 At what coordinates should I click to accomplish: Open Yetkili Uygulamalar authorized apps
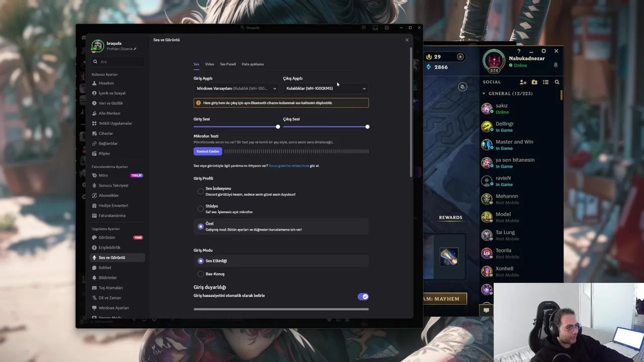click(117, 123)
